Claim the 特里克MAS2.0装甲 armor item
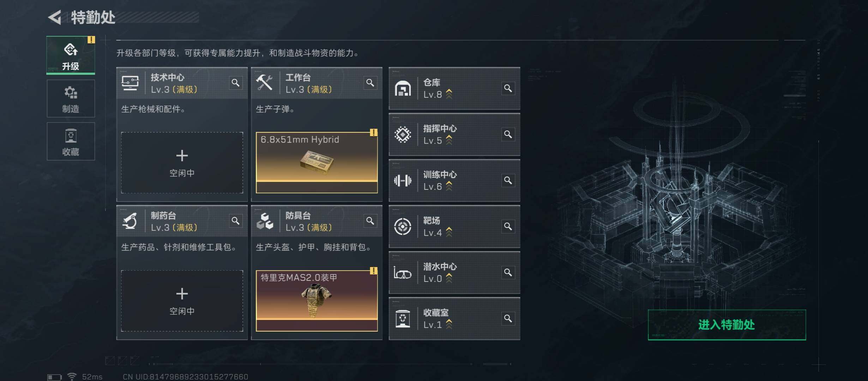 click(317, 301)
